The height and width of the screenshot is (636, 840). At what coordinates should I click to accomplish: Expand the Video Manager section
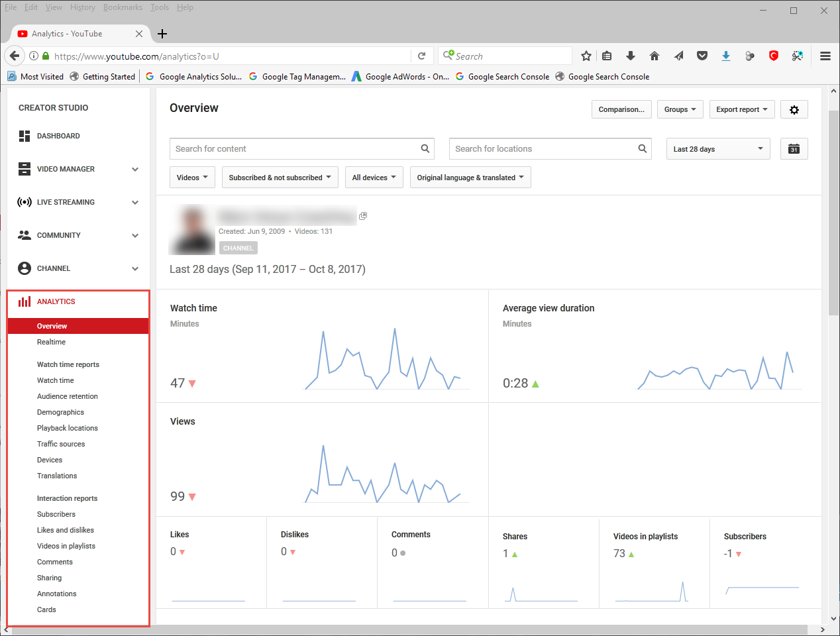(x=135, y=170)
